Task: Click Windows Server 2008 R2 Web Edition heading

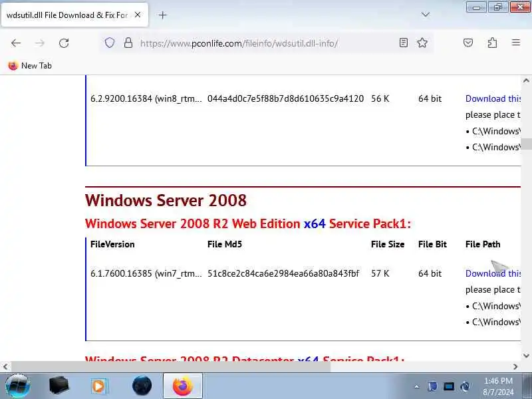Action: [247, 223]
